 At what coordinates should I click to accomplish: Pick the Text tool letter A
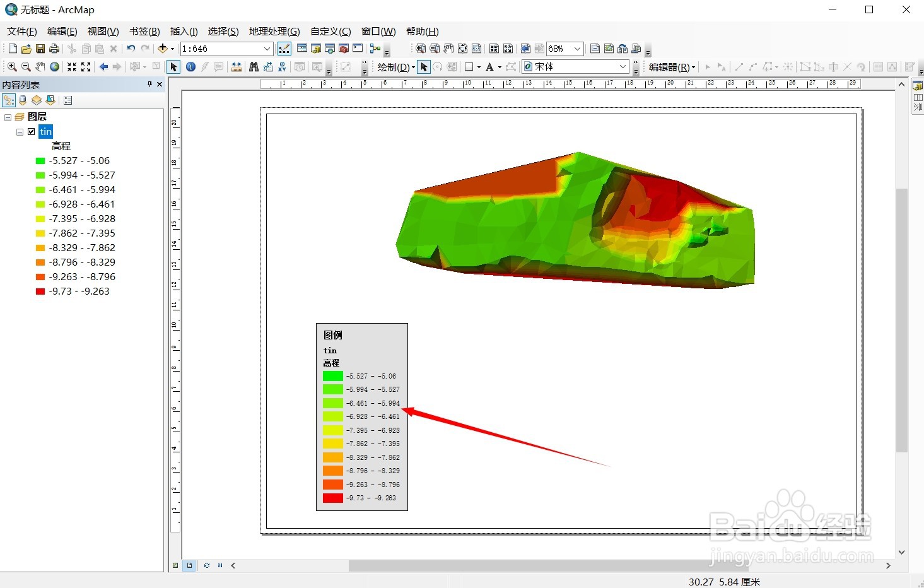[489, 66]
